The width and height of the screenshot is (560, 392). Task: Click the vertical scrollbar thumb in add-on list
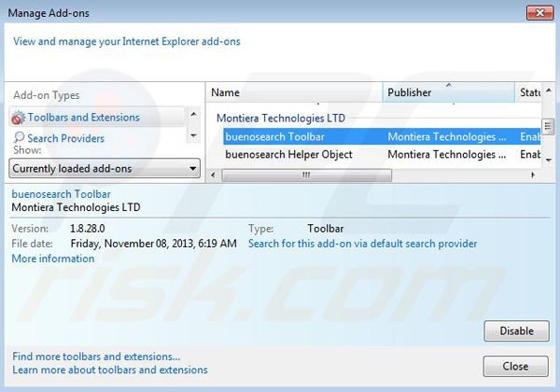tap(548, 126)
